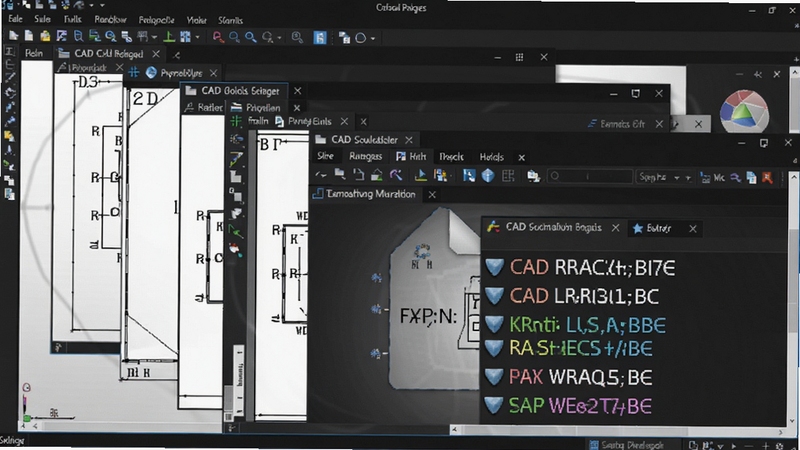Open the 'Ranges' menu in CAD Scoulafaler window

365,156
